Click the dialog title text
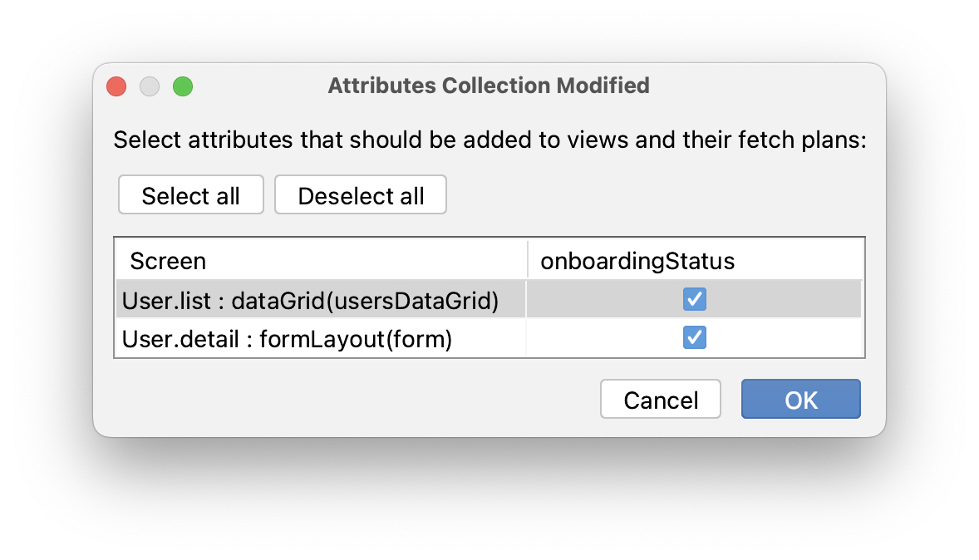This screenshot has width=979, height=560. 489,86
